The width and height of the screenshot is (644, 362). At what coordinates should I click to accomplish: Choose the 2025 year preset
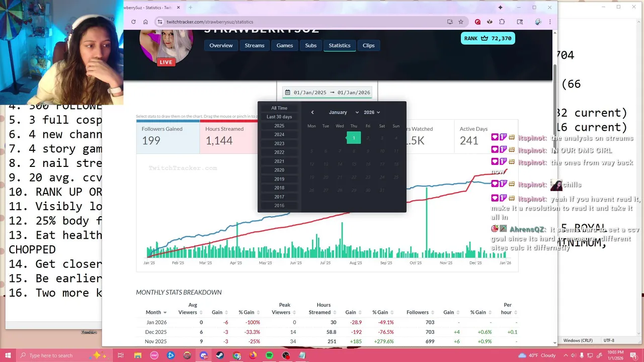coord(279,126)
